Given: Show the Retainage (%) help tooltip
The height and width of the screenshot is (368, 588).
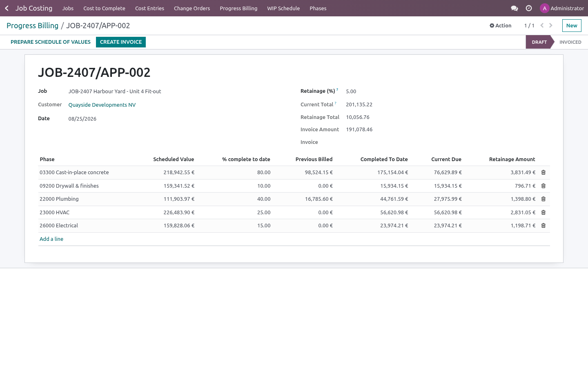Looking at the screenshot, I should point(337,90).
